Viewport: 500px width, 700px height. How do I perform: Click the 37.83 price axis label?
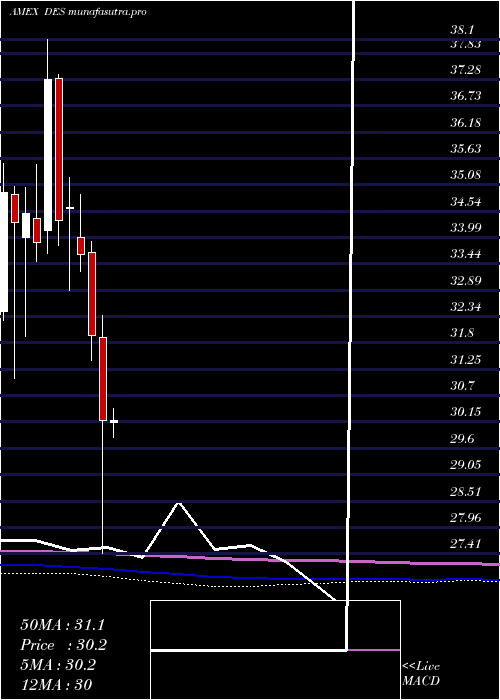pos(465,44)
